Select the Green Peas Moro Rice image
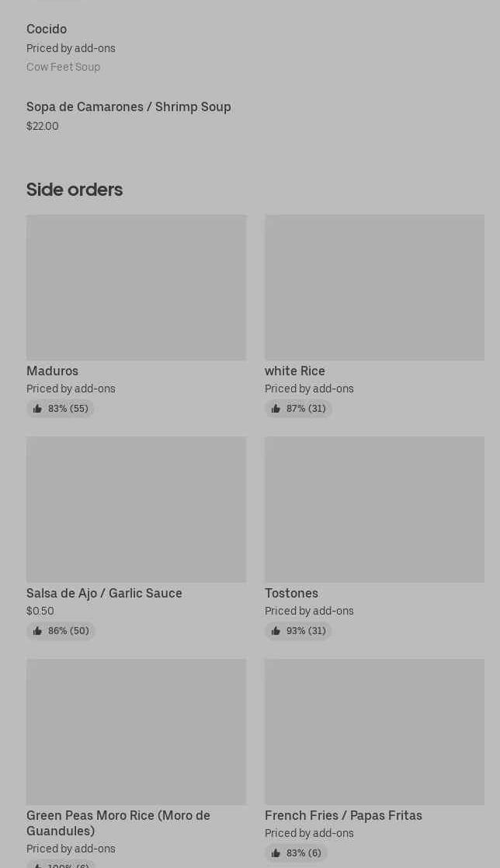Screen dimensions: 500x868 pos(136,731)
